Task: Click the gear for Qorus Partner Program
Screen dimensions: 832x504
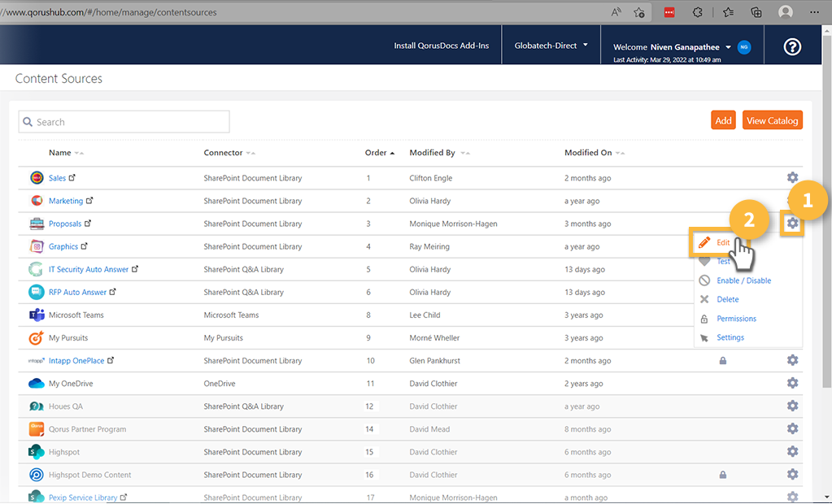Action: [792, 428]
